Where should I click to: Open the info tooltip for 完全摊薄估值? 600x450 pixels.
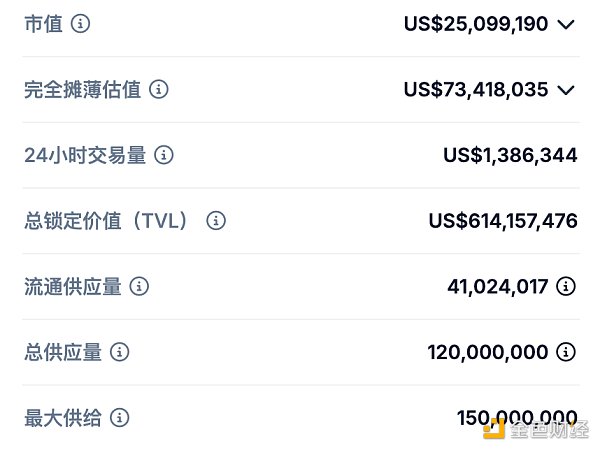[x=159, y=89]
